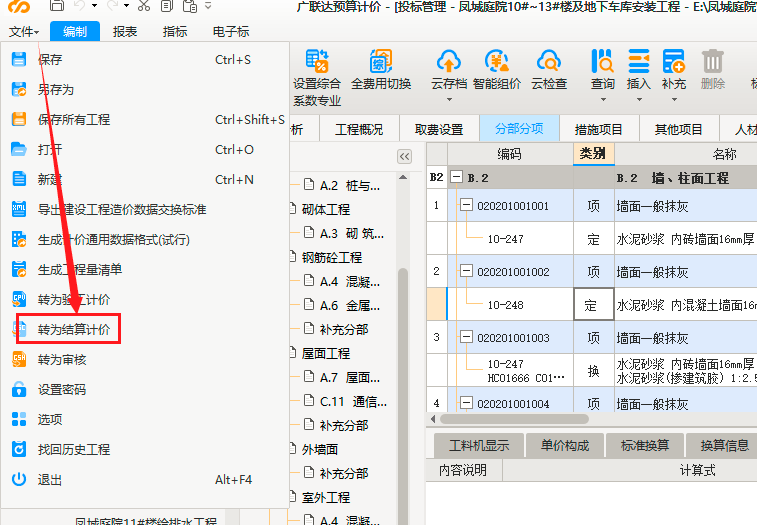This screenshot has height=525, width=757.
Task: Open the 其他项目 tab
Action: [679, 129]
